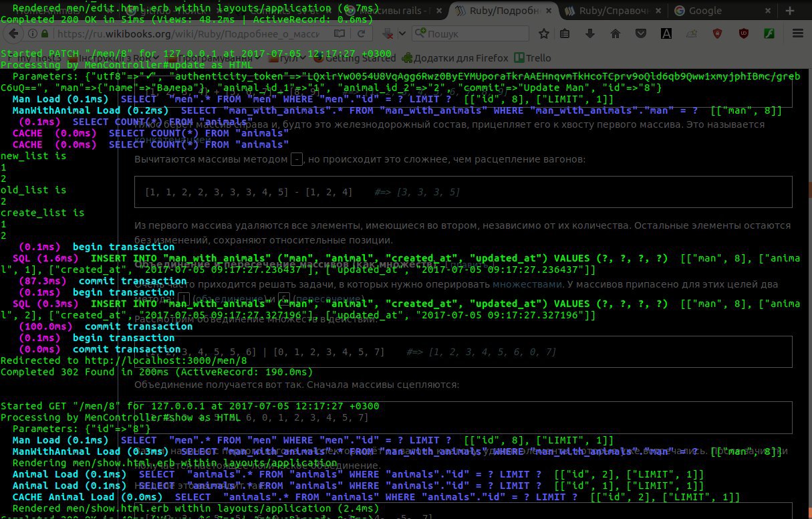Click the green Flash extension icon
Screen dimensions: 812x519
point(769,33)
